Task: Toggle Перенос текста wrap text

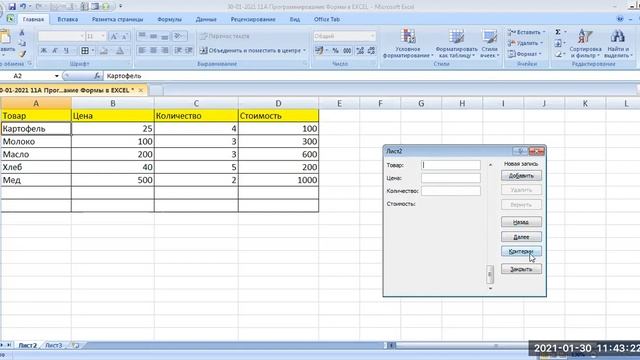Action: (224, 36)
